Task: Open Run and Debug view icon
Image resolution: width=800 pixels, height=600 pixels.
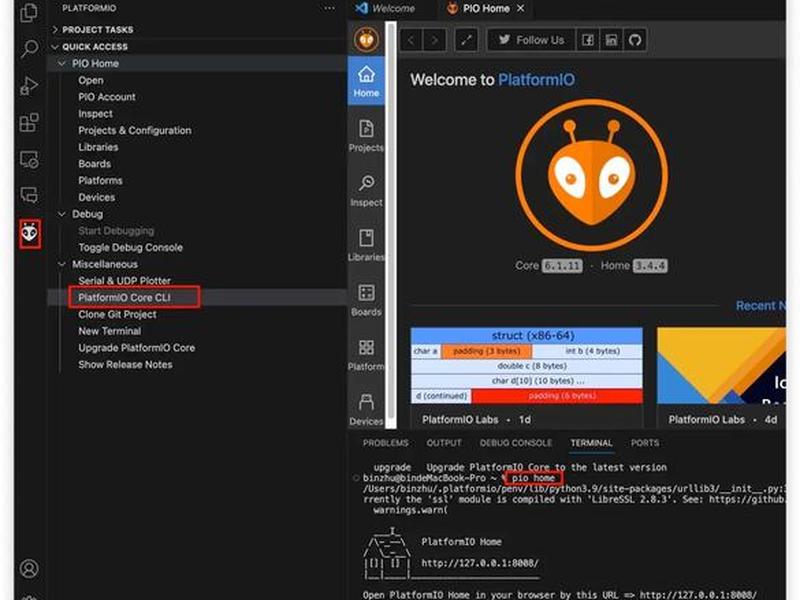Action: click(29, 86)
